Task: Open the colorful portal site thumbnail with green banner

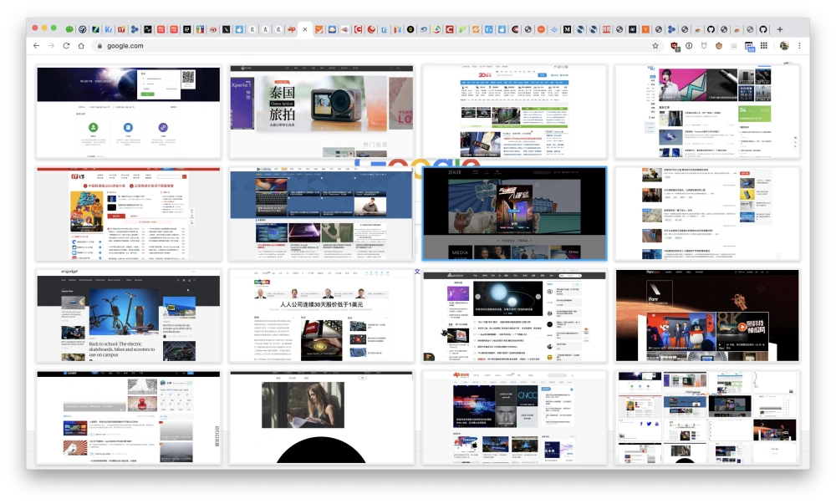Action: (x=514, y=112)
